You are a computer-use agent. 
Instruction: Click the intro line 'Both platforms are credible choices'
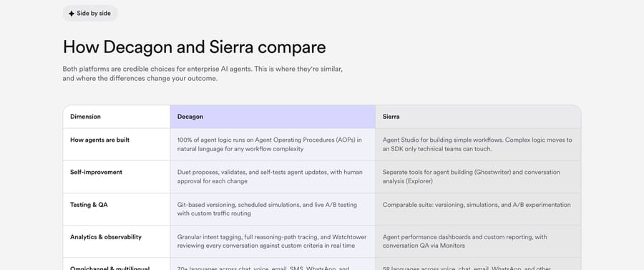click(x=203, y=69)
